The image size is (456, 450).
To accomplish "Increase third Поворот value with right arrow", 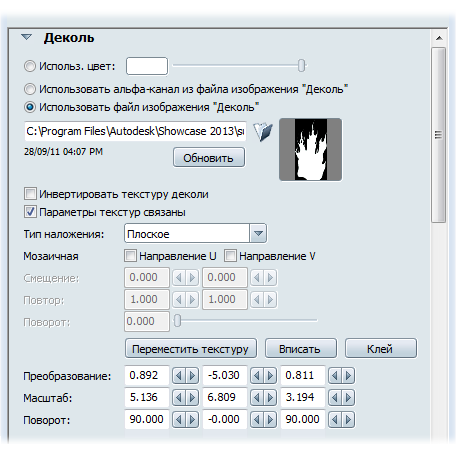I will (x=348, y=420).
